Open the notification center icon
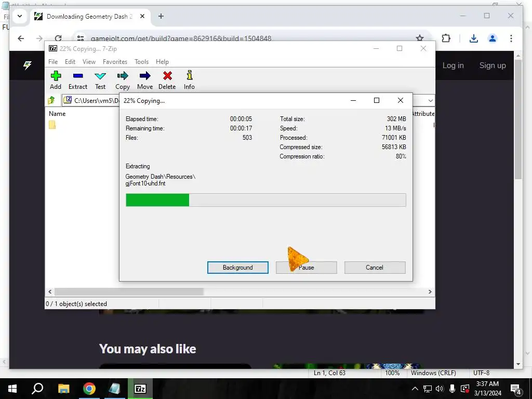 click(x=516, y=389)
